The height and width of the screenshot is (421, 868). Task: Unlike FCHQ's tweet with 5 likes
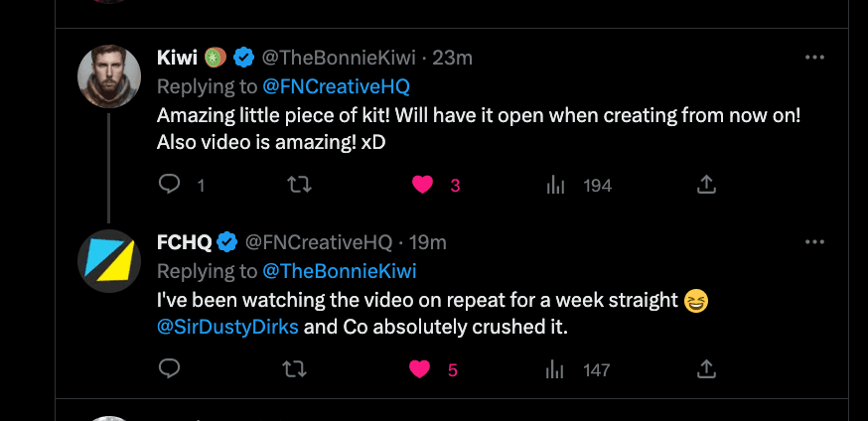[420, 369]
